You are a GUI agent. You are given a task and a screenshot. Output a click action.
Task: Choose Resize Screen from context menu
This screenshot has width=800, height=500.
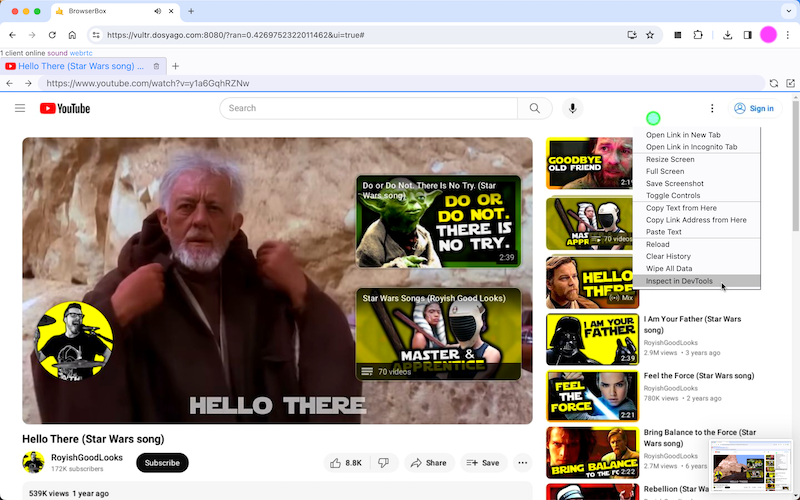[670, 159]
